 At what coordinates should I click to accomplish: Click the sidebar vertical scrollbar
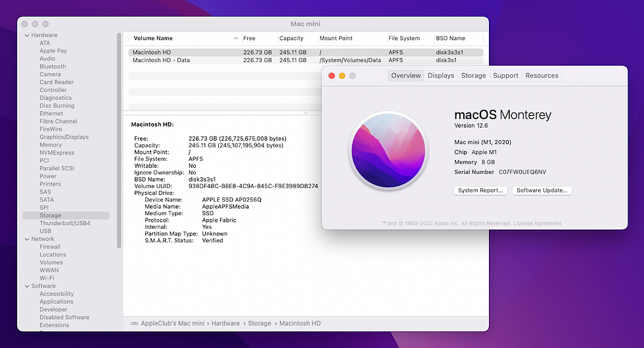(119, 140)
